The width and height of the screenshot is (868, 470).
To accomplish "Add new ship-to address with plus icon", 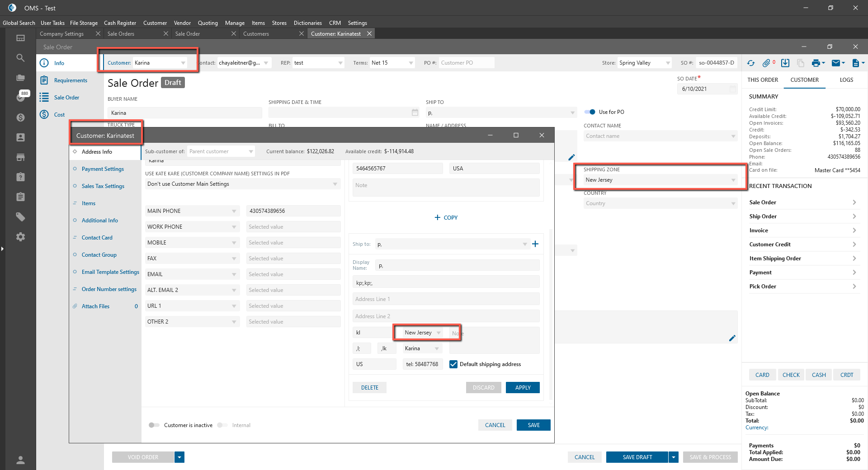I will pyautogui.click(x=535, y=244).
